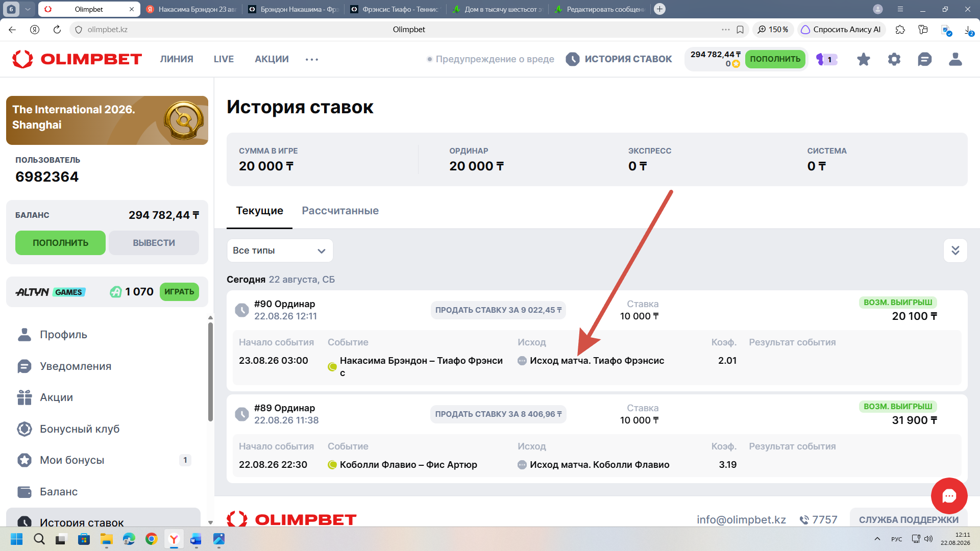The width and height of the screenshot is (980, 551).
Task: Click the sidebar scrollbar thumb
Action: (x=210, y=372)
